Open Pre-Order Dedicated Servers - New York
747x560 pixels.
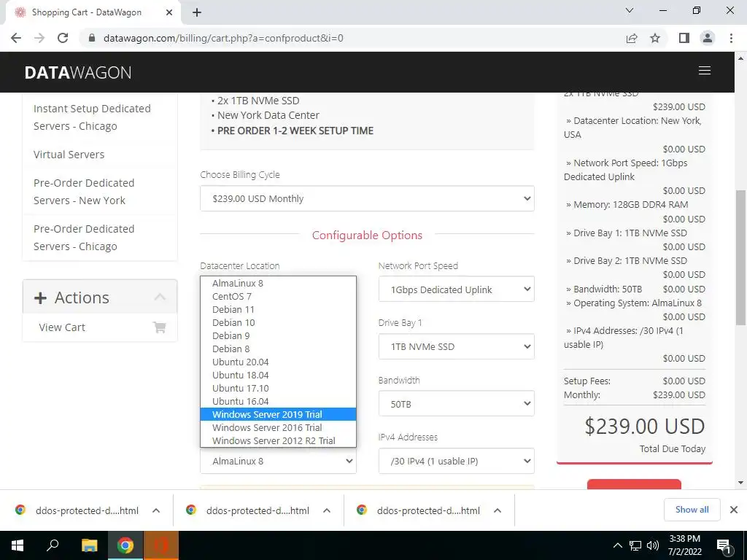tap(84, 192)
